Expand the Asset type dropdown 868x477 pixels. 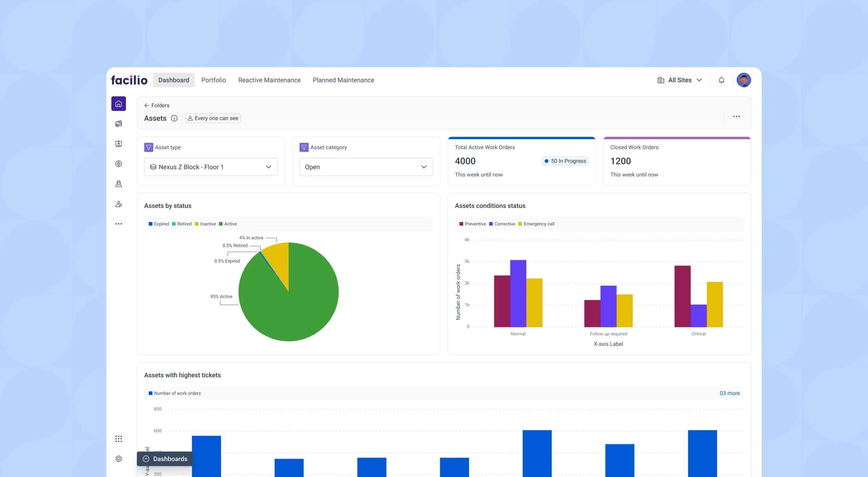point(210,167)
